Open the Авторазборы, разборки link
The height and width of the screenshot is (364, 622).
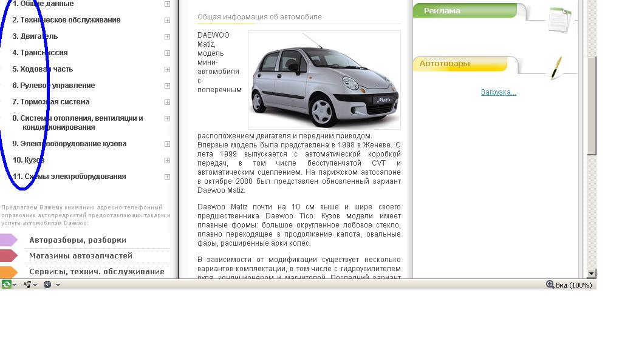point(78,240)
